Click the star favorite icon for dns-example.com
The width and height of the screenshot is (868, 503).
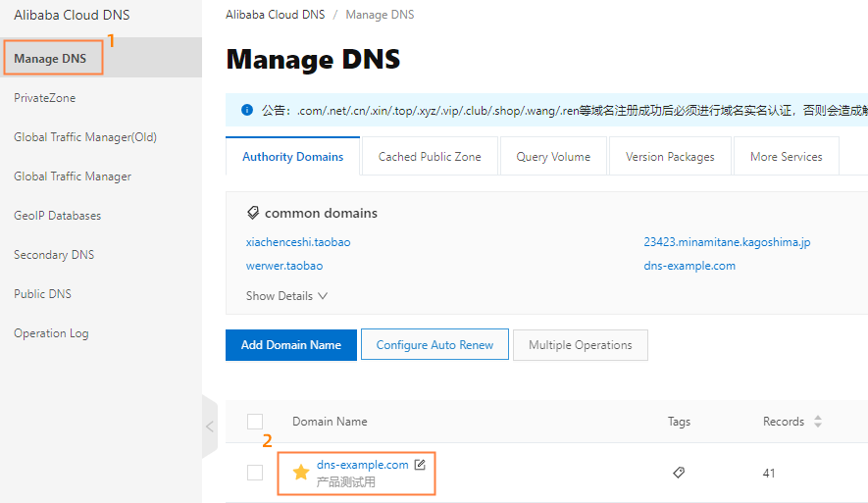[x=300, y=472]
